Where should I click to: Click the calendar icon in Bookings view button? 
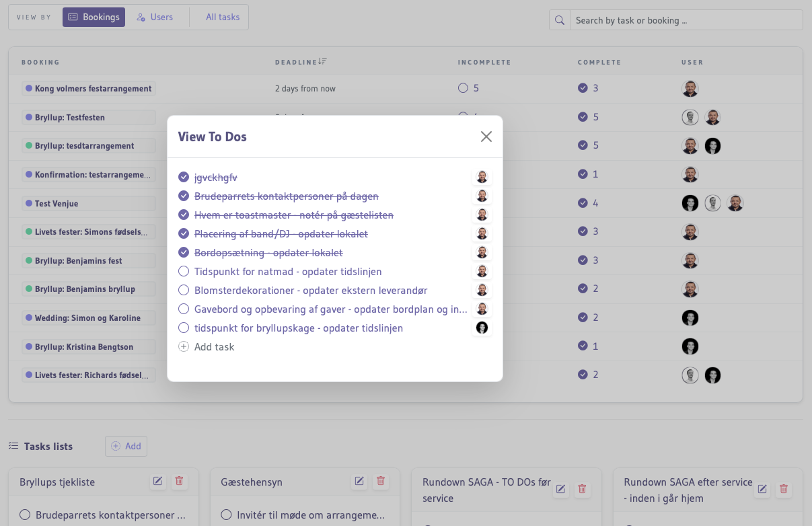[73, 17]
